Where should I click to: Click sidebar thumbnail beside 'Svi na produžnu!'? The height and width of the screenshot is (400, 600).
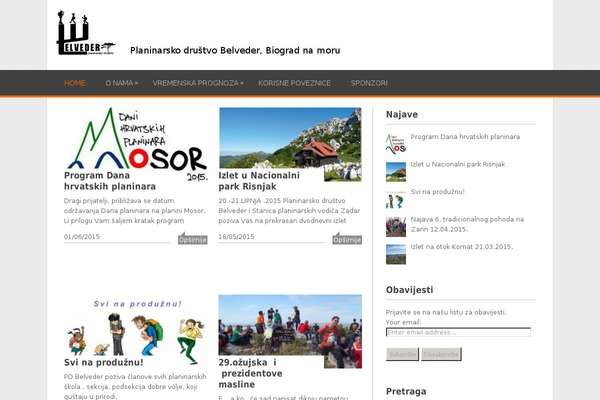pyautogui.click(x=396, y=199)
